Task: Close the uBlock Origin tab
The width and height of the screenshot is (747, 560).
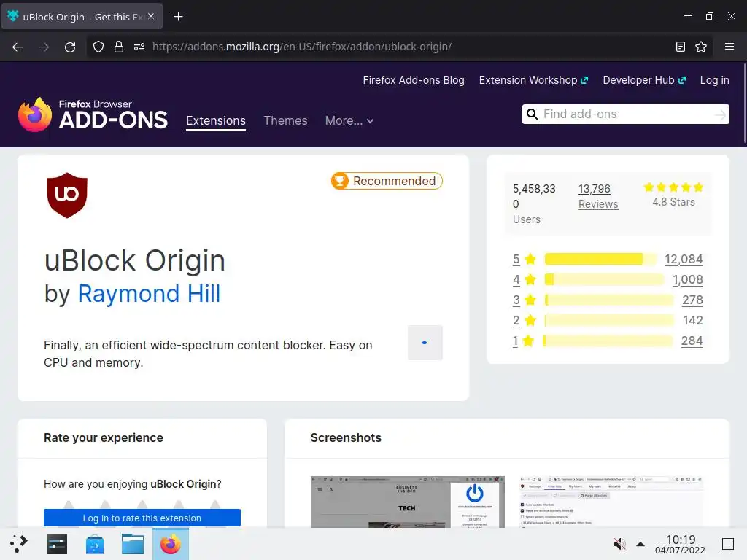Action: point(151,16)
